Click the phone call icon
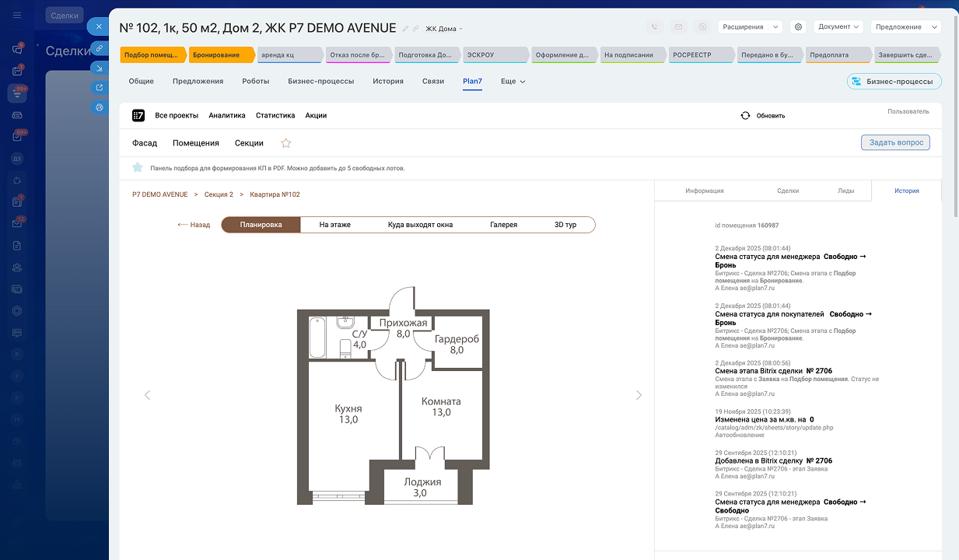The image size is (959, 560). coord(654,26)
